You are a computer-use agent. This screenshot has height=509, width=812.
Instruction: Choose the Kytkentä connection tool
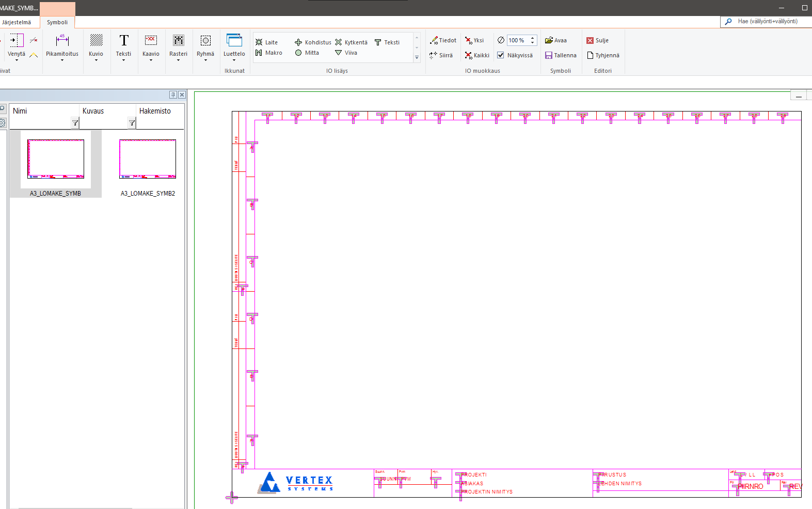click(x=351, y=42)
